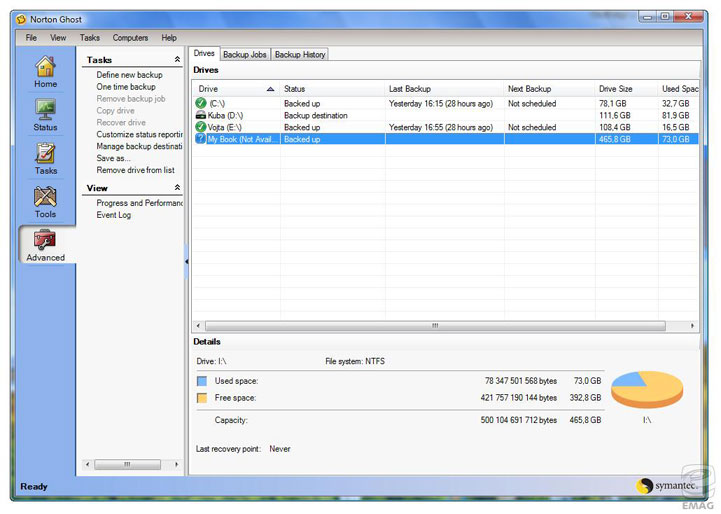Sort by Drive column header
The height and width of the screenshot is (514, 721).
point(236,89)
